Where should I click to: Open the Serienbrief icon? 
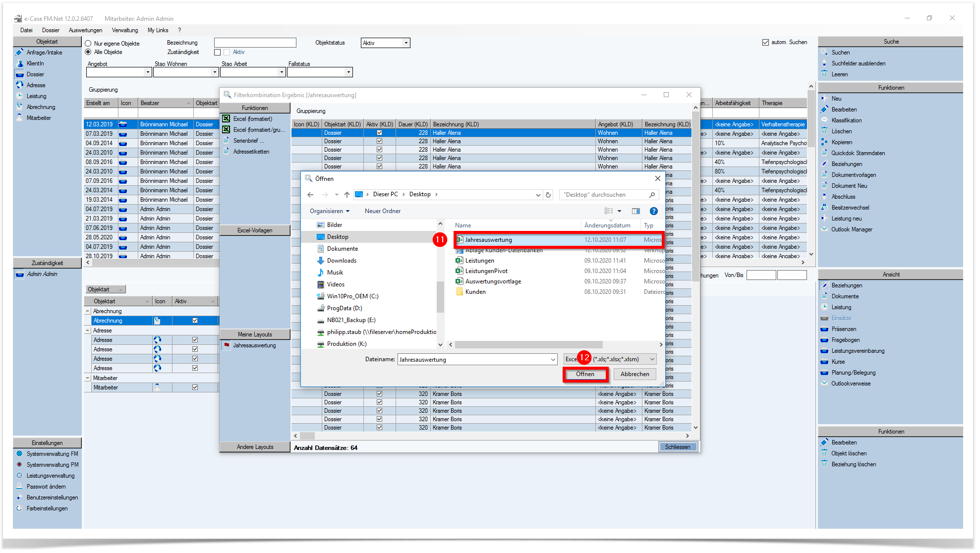(x=226, y=140)
